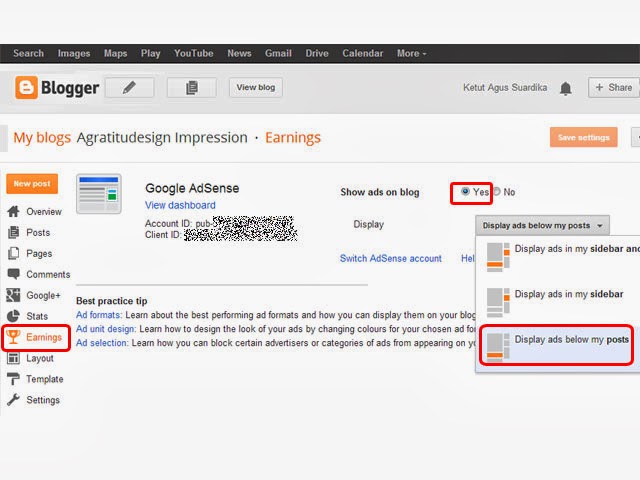Open Drive in the Google bar

click(317, 53)
